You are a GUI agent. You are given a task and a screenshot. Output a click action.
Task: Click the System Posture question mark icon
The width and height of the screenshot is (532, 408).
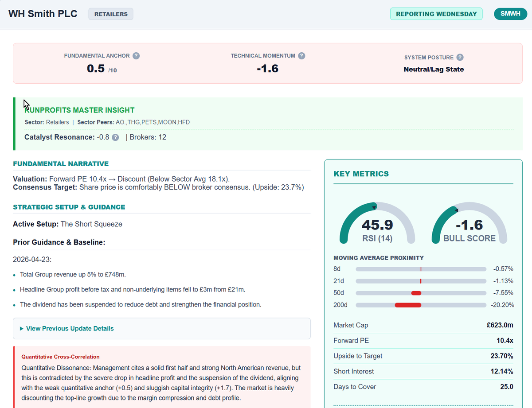point(460,57)
